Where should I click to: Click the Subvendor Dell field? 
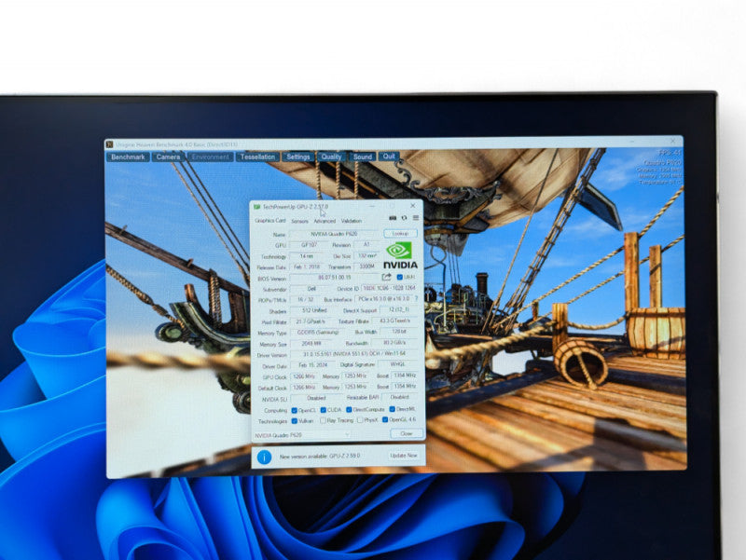[x=311, y=289]
